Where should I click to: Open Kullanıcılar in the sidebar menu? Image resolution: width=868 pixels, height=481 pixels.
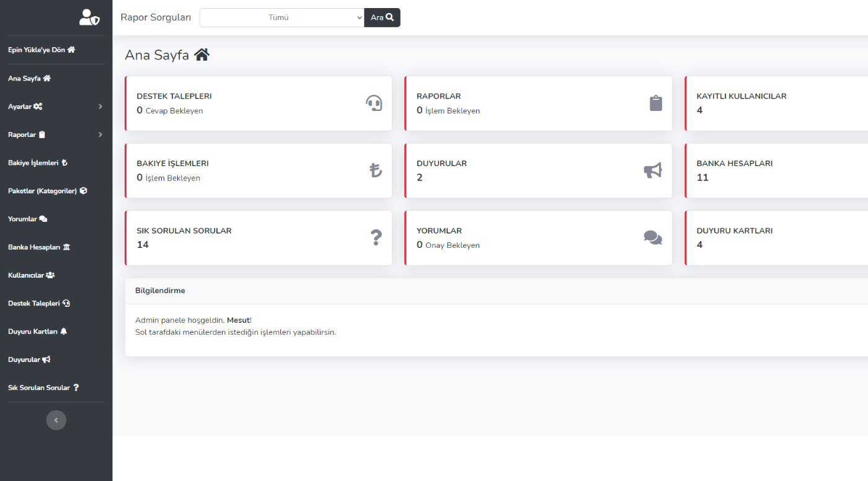31,275
